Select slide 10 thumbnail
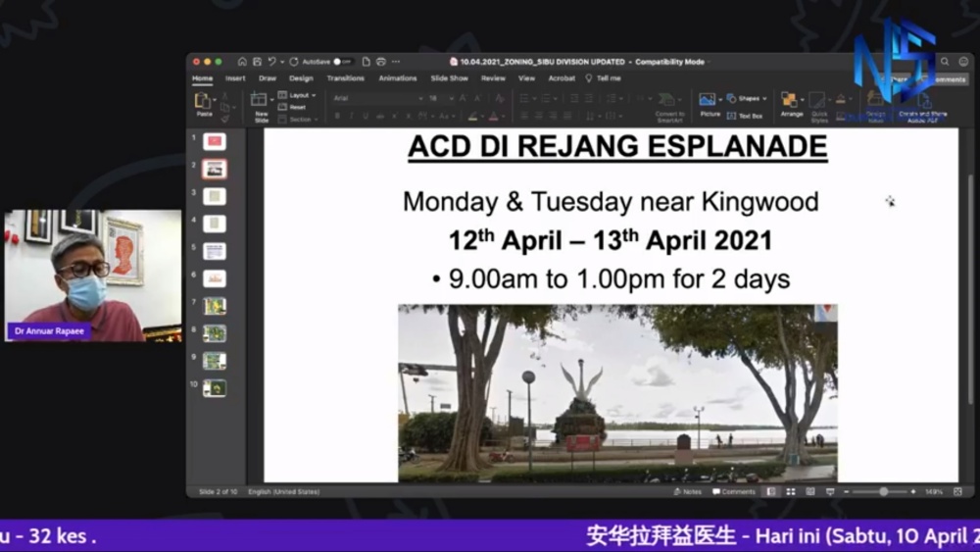Screen dimensions: 980x552 [215, 388]
